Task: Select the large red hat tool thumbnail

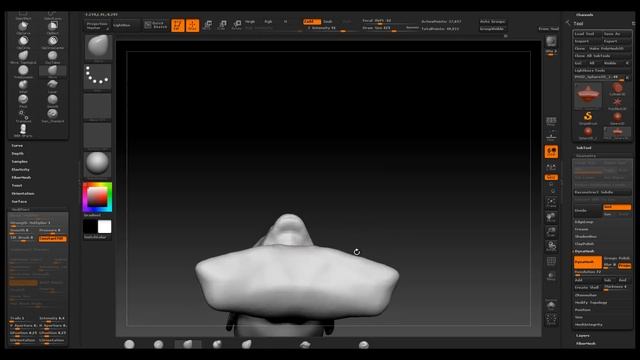Action: (x=588, y=96)
